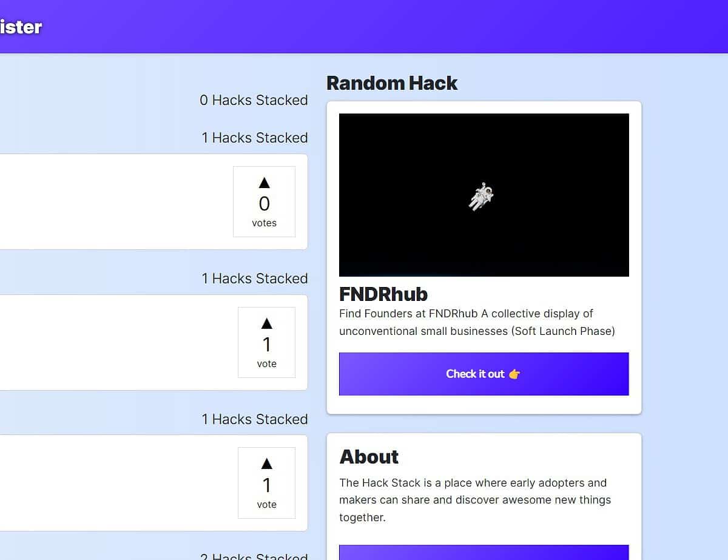Click the Check it out button for FNDRhub
This screenshot has width=728, height=560.
coord(484,374)
